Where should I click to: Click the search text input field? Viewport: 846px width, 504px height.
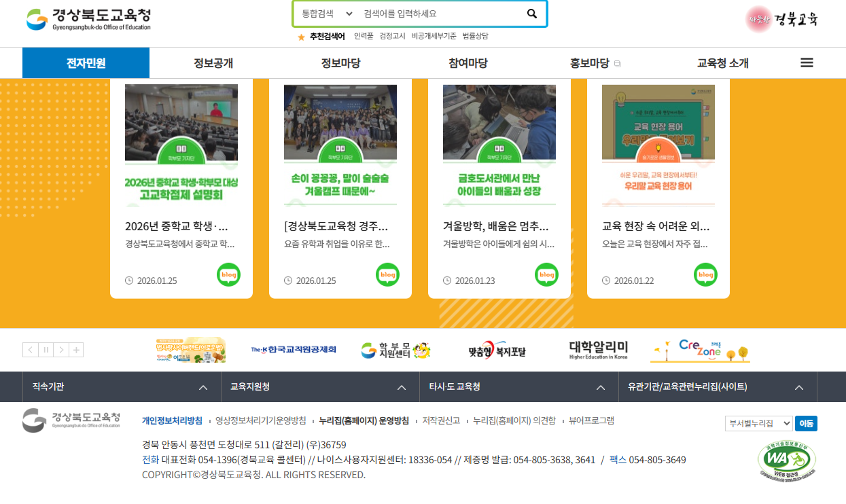pos(442,14)
